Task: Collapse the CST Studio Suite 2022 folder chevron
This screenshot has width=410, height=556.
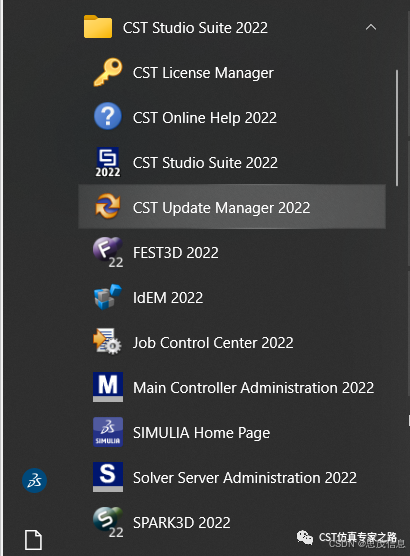Action: pos(371,27)
